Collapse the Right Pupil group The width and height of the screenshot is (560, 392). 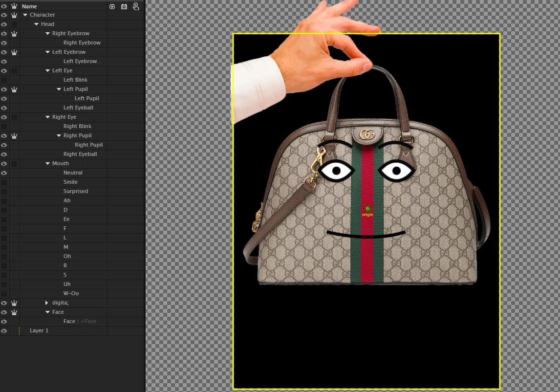point(59,136)
